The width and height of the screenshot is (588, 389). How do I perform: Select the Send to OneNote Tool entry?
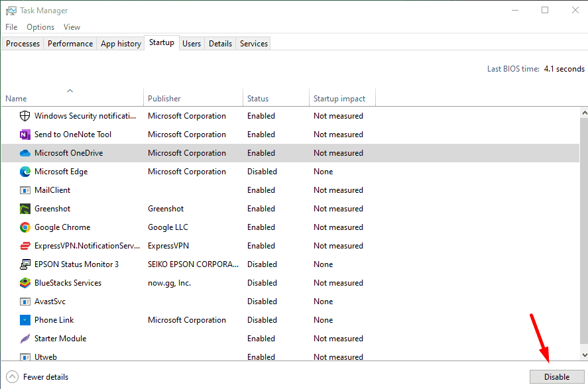pyautogui.click(x=73, y=135)
